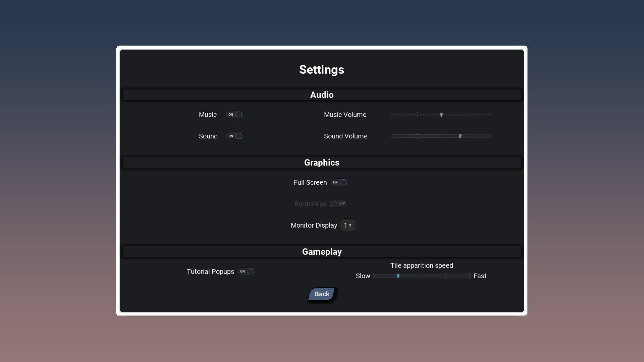Click the Fast label on speed slider
Viewport: 644px width, 362px height.
click(x=480, y=276)
